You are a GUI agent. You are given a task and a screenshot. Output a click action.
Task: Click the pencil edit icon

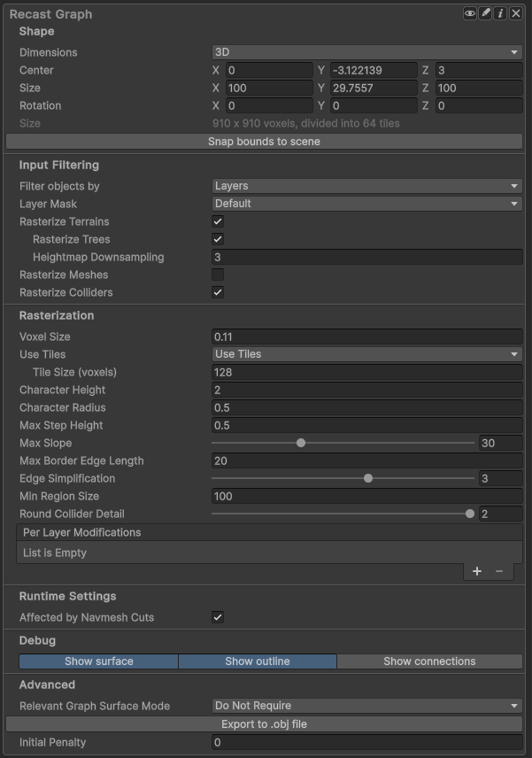tap(485, 13)
